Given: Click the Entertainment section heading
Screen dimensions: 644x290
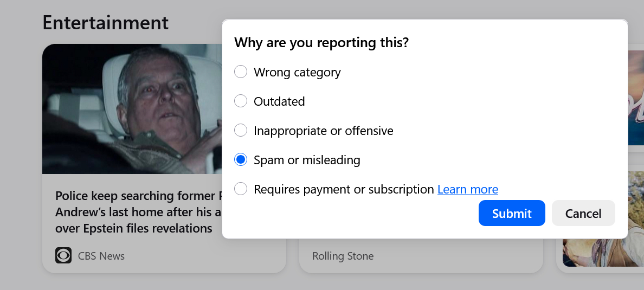Looking at the screenshot, I should click(x=106, y=23).
